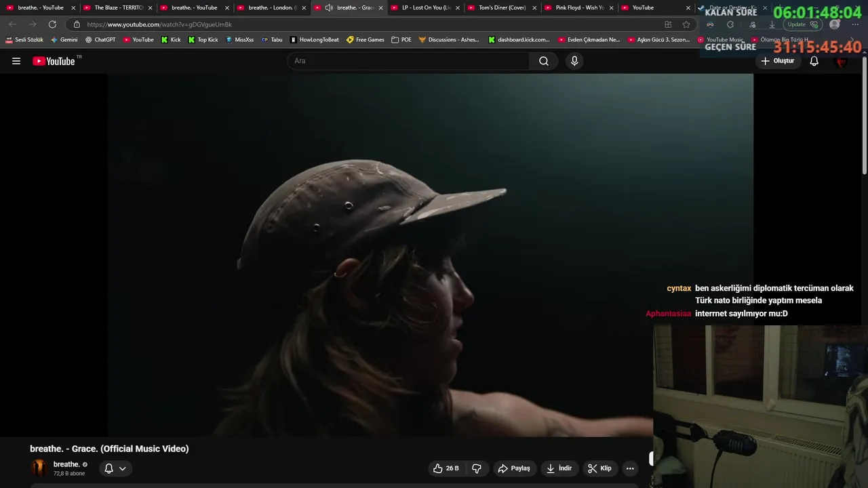
Task: Click video title breathe. - Grace.
Action: pyautogui.click(x=109, y=449)
